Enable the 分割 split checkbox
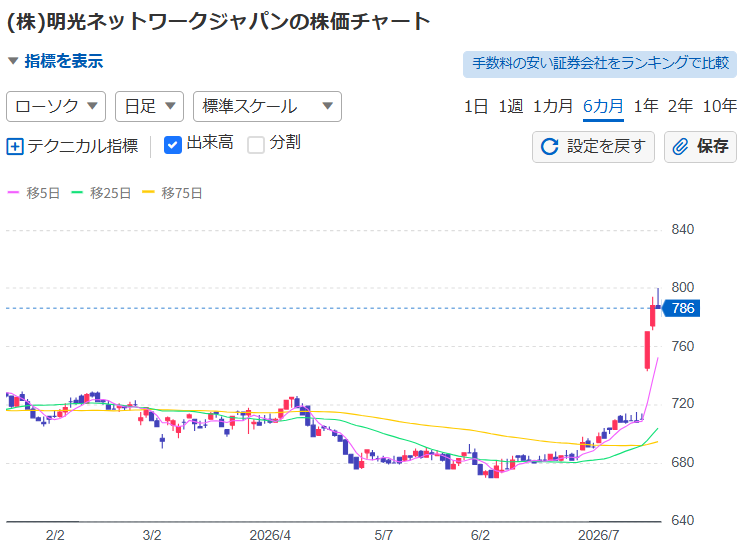This screenshot has height=549, width=744. pyautogui.click(x=256, y=145)
